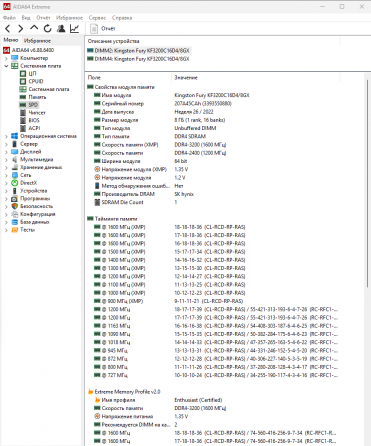Open the user/remote management icon
This screenshot has height=446, width=371.
point(61,29)
